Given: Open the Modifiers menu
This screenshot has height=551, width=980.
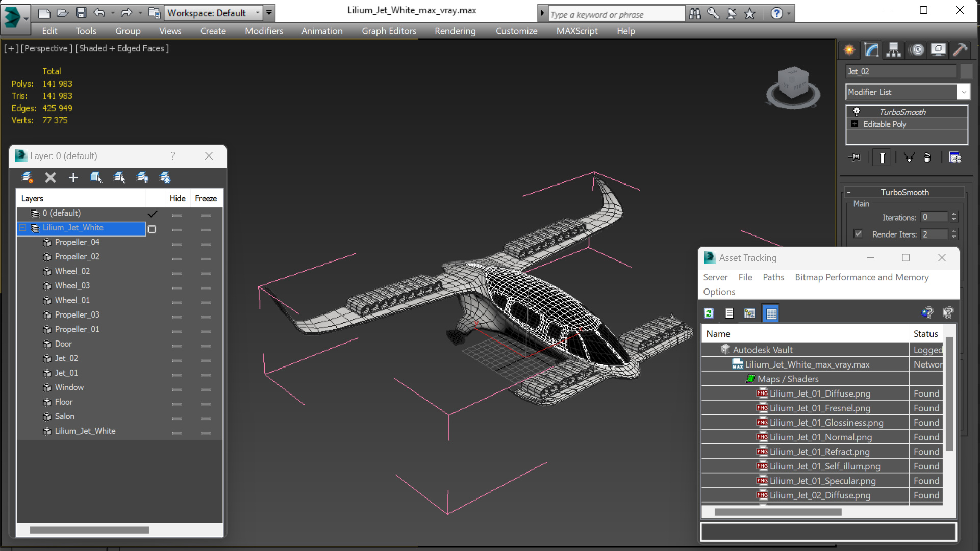Looking at the screenshot, I should 264,31.
